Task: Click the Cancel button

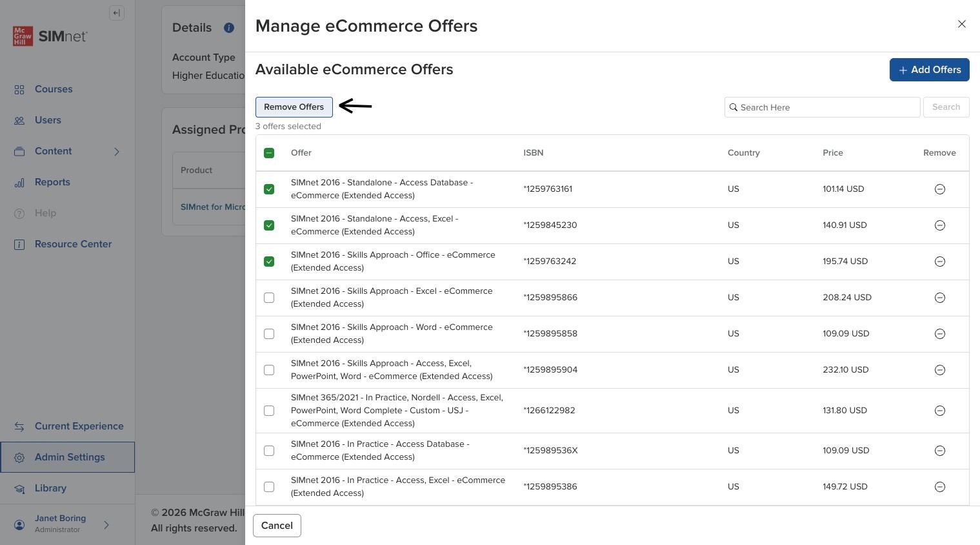Action: (277, 526)
